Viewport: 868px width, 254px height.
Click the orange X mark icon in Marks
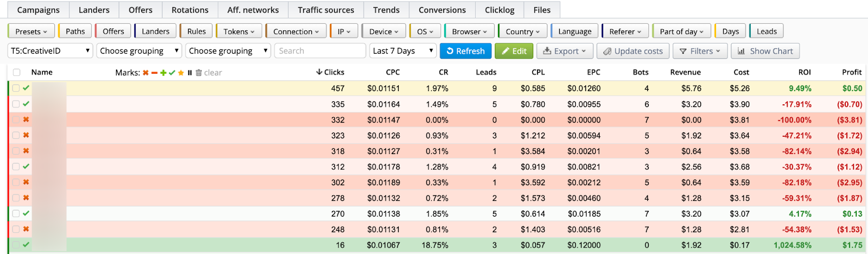click(145, 73)
